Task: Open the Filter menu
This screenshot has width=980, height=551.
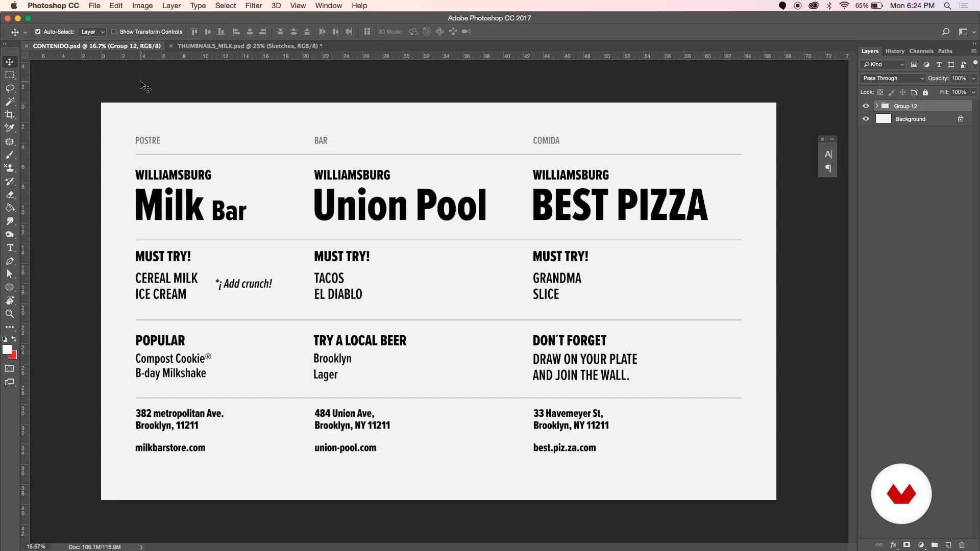Action: point(253,6)
